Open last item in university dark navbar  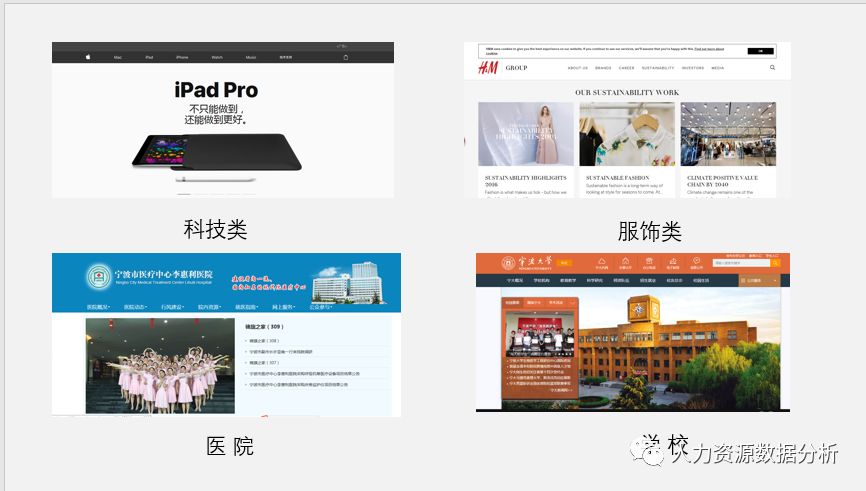[x=701, y=281]
